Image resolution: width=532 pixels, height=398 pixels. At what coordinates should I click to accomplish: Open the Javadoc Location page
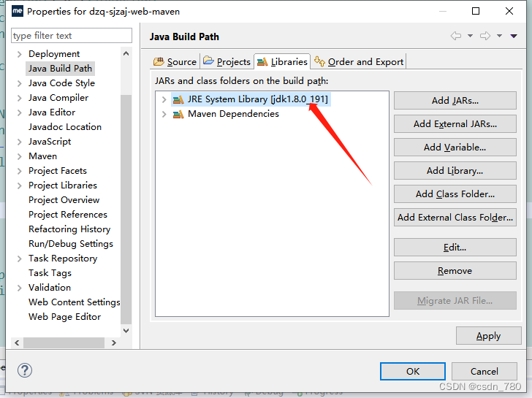point(65,127)
